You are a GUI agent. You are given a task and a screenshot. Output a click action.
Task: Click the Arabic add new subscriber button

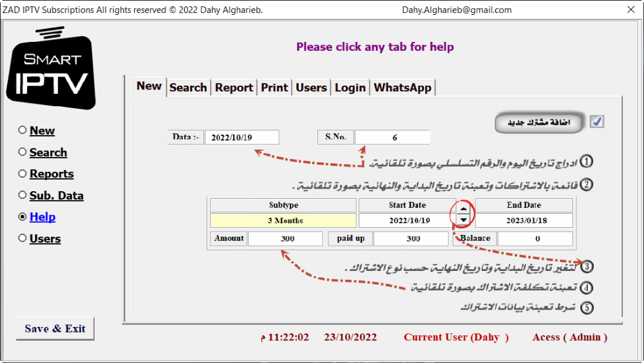coord(538,123)
